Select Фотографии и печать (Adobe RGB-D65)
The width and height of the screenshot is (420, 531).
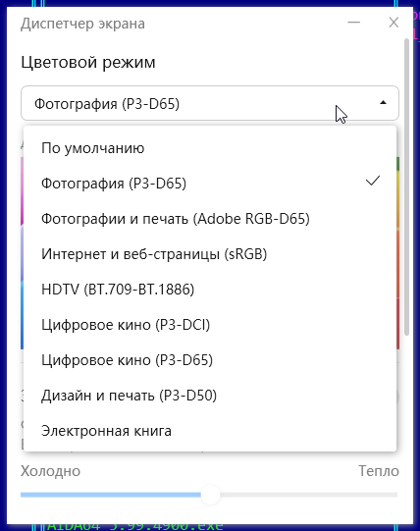tap(210, 219)
